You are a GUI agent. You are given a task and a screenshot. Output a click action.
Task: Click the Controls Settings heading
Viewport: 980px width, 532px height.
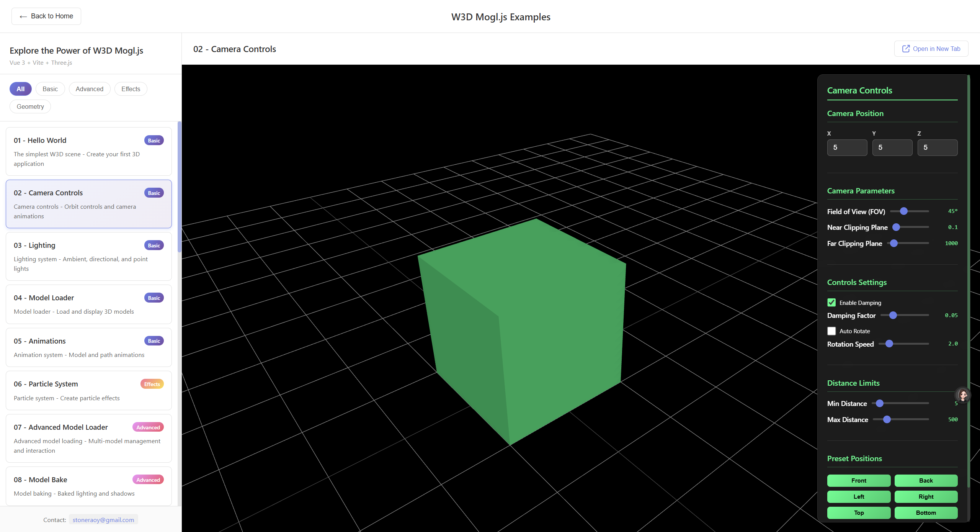[x=857, y=282]
